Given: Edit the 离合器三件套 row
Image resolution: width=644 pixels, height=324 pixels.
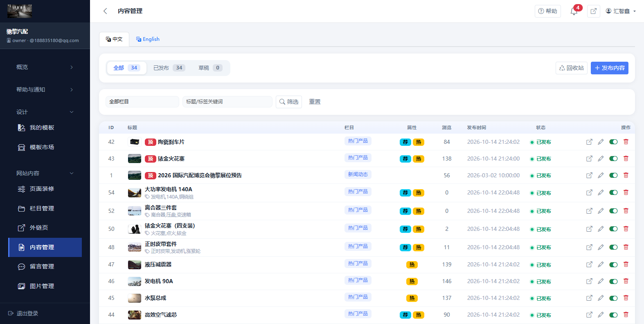Looking at the screenshot, I should [x=601, y=211].
